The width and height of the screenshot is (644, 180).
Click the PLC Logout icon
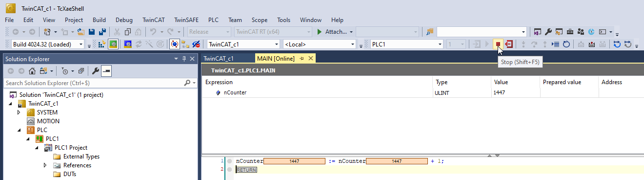tap(509, 44)
